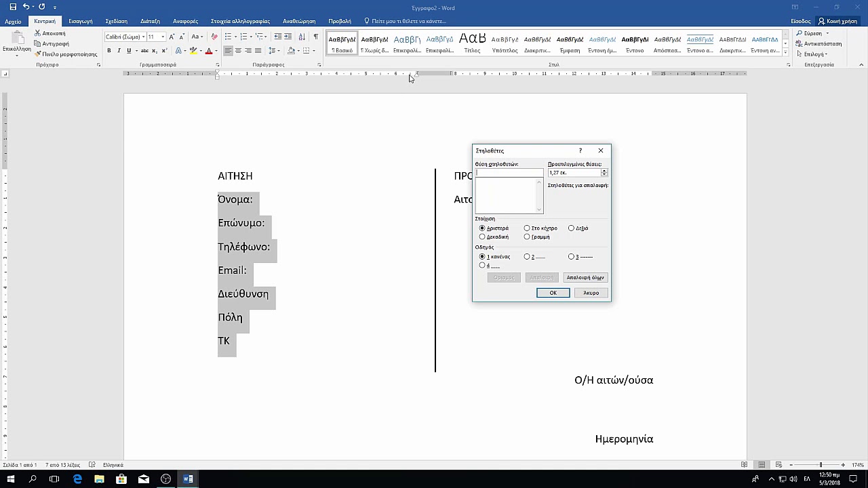Image resolution: width=868 pixels, height=488 pixels.
Task: Open Microsoft Edge from the taskbar
Action: [77, 479]
